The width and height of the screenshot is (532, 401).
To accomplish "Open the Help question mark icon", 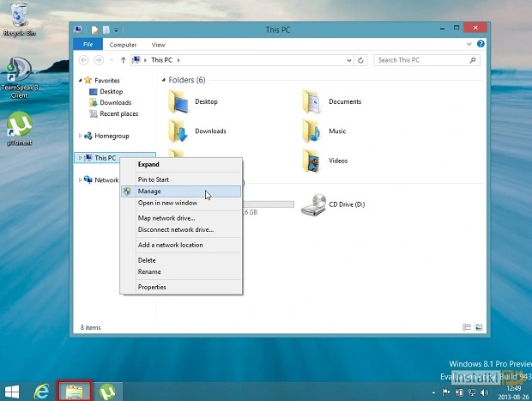I will [x=481, y=45].
